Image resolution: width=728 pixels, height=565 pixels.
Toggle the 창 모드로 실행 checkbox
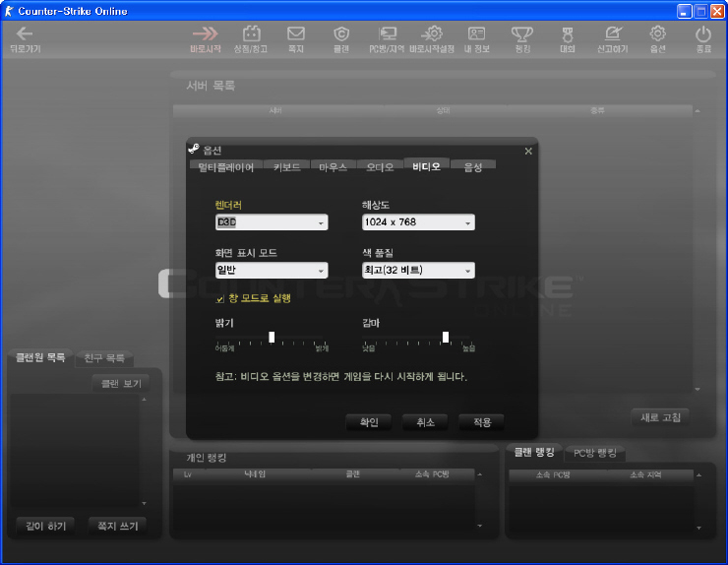pyautogui.click(x=220, y=299)
